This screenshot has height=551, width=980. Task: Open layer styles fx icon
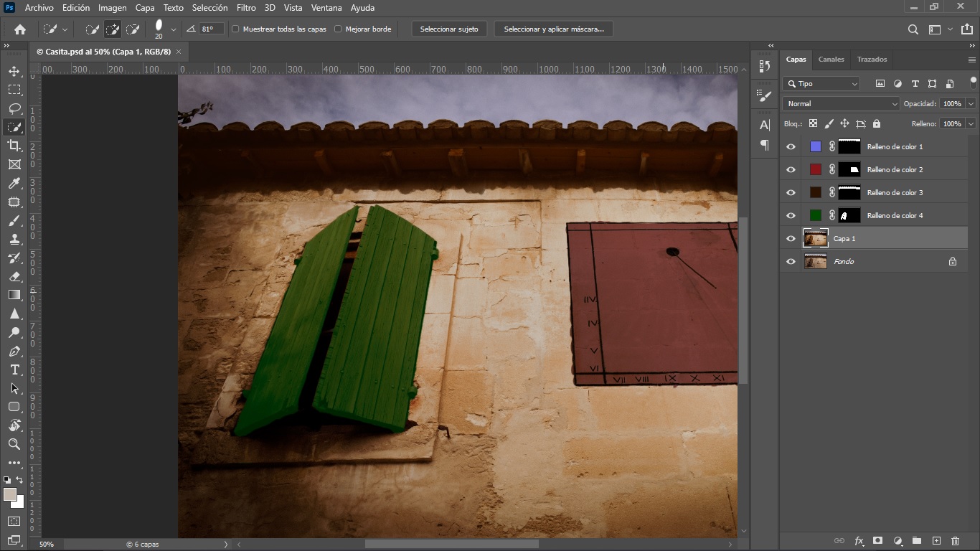point(859,540)
